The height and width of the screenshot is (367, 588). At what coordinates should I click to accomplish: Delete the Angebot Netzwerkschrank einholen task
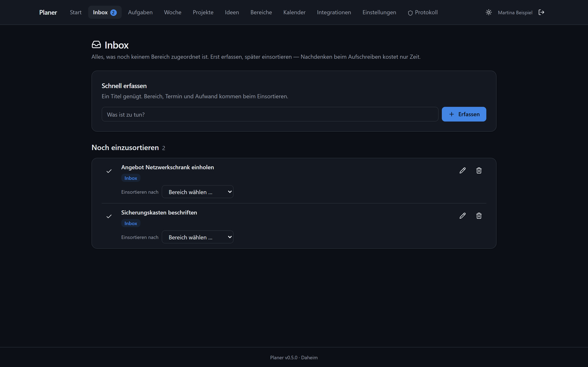tap(479, 170)
